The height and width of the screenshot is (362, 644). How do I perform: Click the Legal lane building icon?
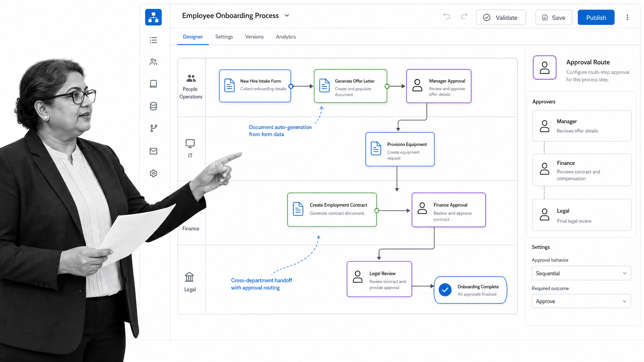click(x=189, y=277)
